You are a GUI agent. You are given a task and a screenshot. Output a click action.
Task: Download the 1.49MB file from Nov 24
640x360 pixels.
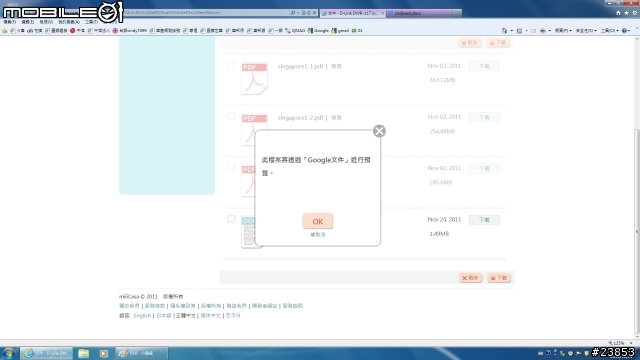tap(484, 220)
